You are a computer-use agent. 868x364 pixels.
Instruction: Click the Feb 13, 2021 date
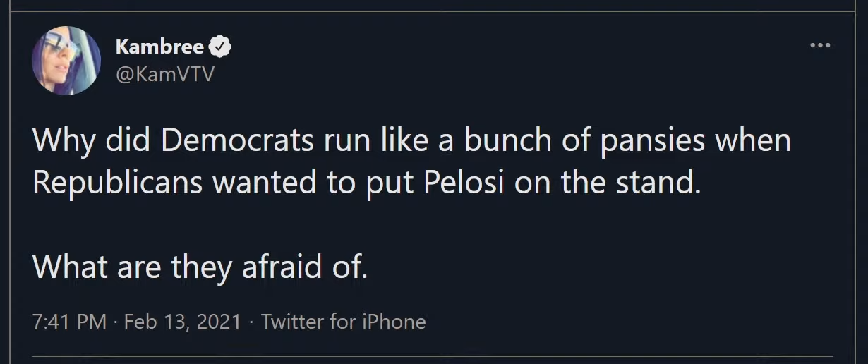pos(182,322)
